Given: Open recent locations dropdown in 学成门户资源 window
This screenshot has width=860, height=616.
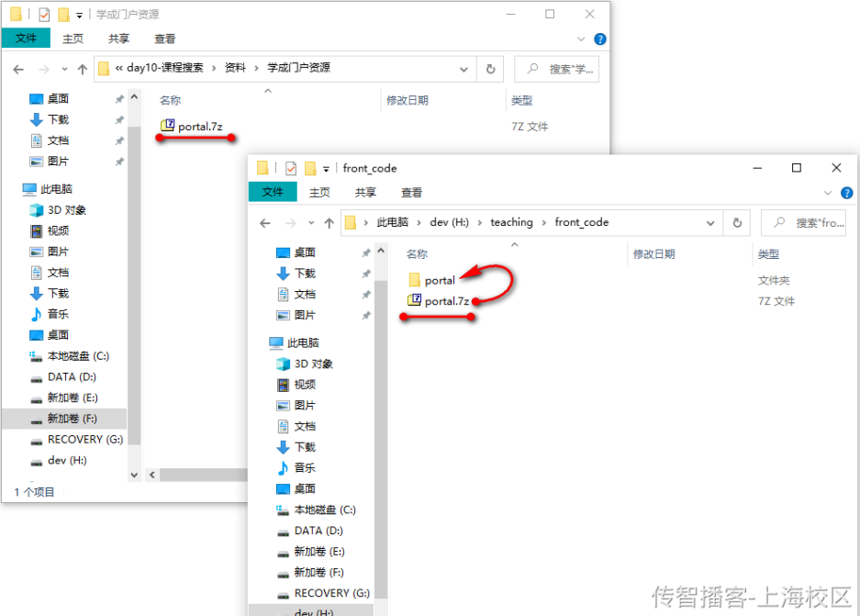Looking at the screenshot, I should click(x=64, y=69).
